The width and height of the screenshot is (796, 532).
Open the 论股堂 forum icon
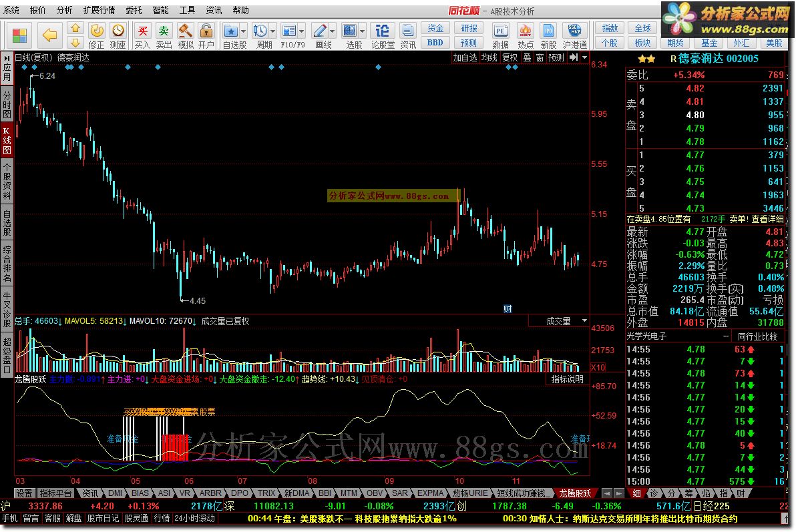[382, 35]
